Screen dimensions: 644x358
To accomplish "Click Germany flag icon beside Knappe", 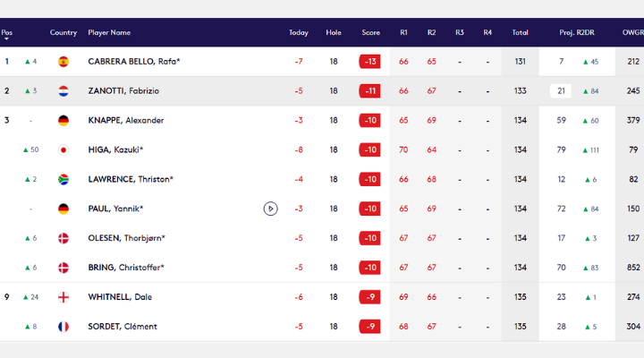I will 64,121.
